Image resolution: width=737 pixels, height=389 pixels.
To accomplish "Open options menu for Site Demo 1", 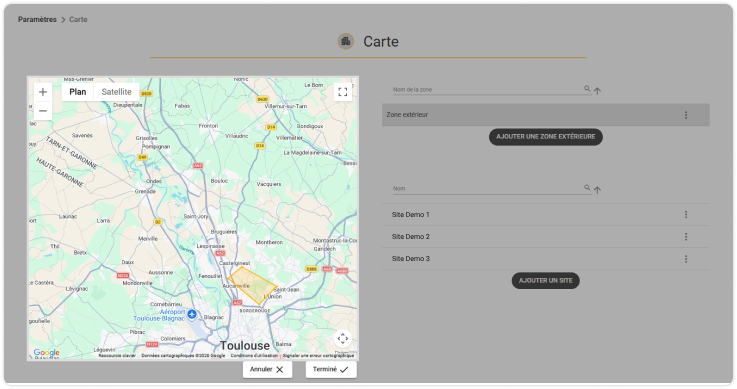I will click(686, 215).
